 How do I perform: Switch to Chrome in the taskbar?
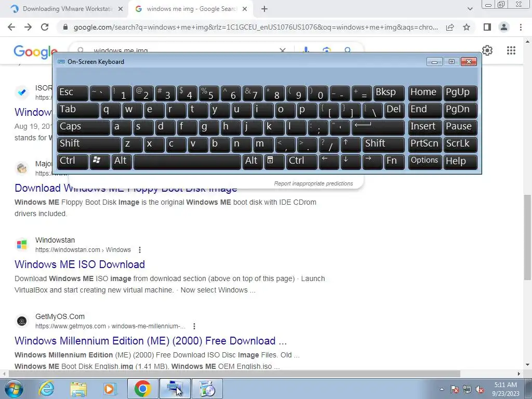[x=142, y=389]
